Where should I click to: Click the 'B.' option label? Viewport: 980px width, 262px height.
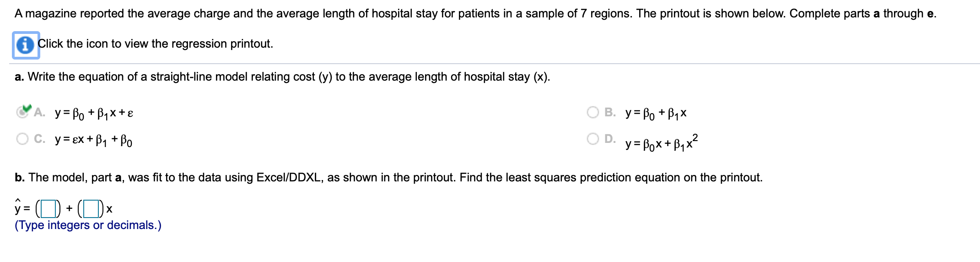(610, 112)
